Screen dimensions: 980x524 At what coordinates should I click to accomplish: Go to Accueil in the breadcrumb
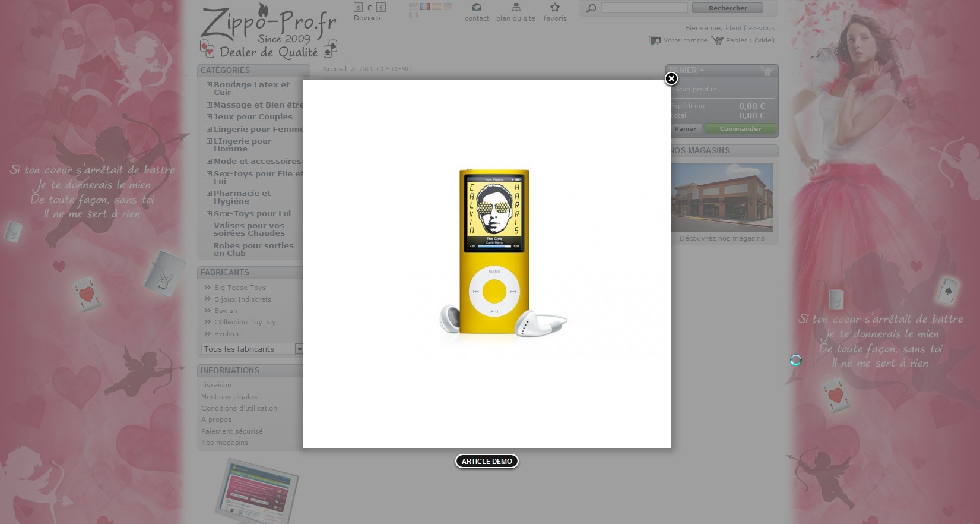(335, 69)
